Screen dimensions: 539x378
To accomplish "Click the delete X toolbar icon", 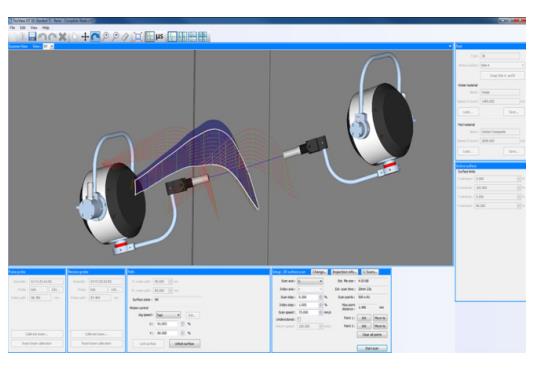I will point(62,36).
